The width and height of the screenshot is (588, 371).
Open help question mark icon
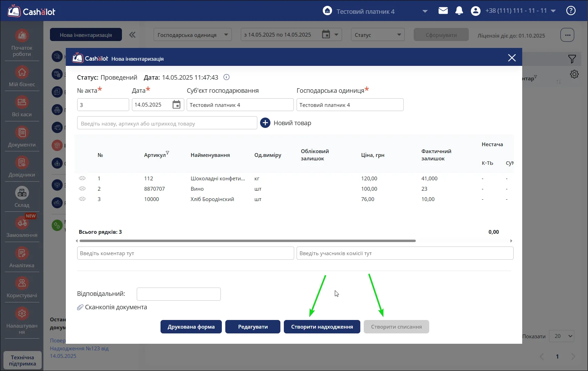pyautogui.click(x=571, y=11)
